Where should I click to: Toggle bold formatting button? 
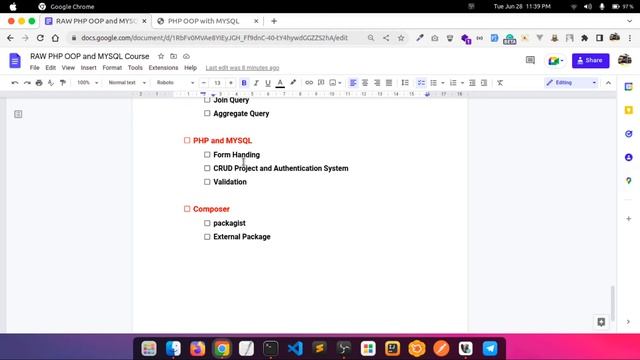[x=244, y=83]
